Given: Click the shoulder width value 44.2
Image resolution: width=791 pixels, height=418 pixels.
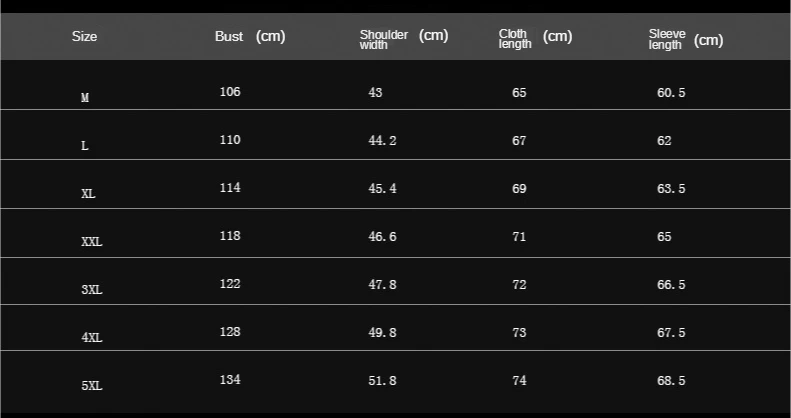Looking at the screenshot, I should tap(383, 141).
